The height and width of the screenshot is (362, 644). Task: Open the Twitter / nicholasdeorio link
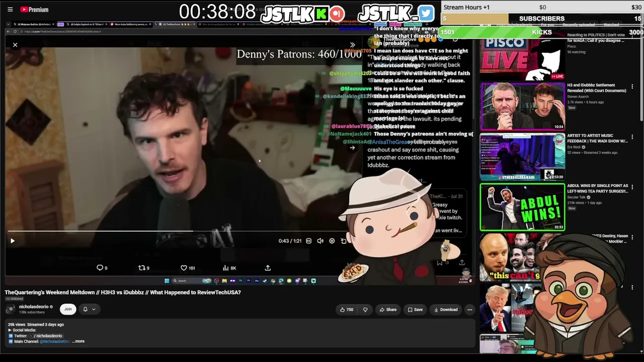click(45, 336)
